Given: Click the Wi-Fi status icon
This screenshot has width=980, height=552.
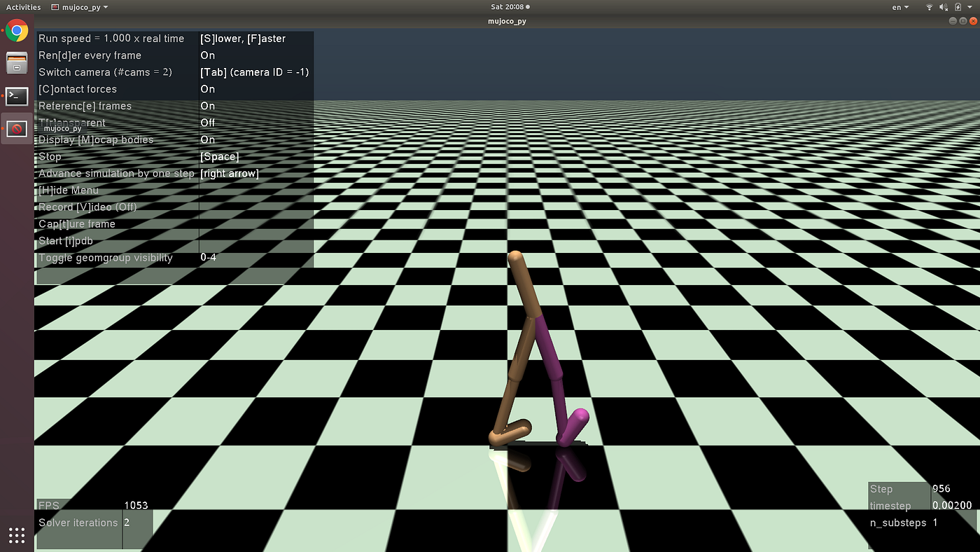Looking at the screenshot, I should point(930,7).
